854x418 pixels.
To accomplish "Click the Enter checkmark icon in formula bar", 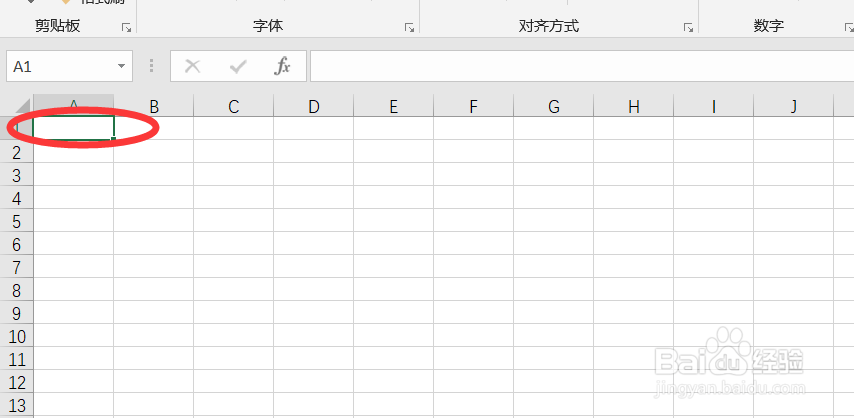I will 238,66.
